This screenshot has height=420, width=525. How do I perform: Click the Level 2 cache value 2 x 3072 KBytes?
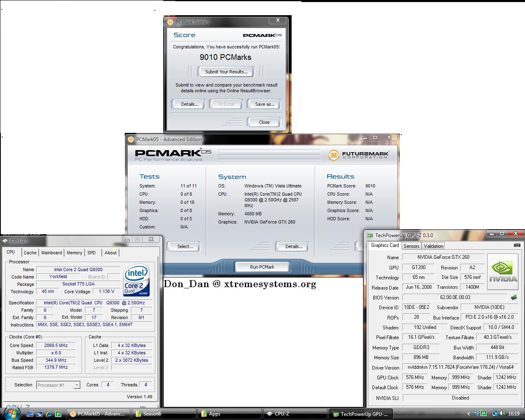tap(132, 360)
